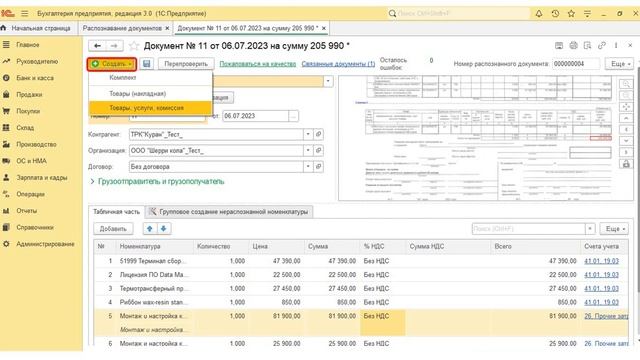Open favorites star in title bar
This screenshot has height=360, width=640.
coord(571,13)
